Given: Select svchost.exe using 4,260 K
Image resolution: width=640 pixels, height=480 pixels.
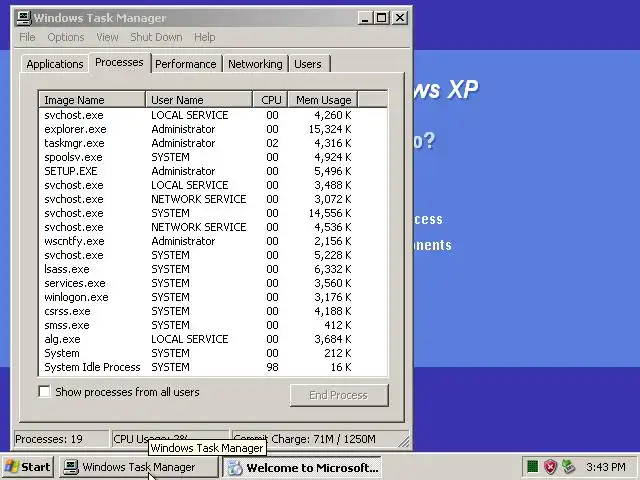Looking at the screenshot, I should [213, 115].
